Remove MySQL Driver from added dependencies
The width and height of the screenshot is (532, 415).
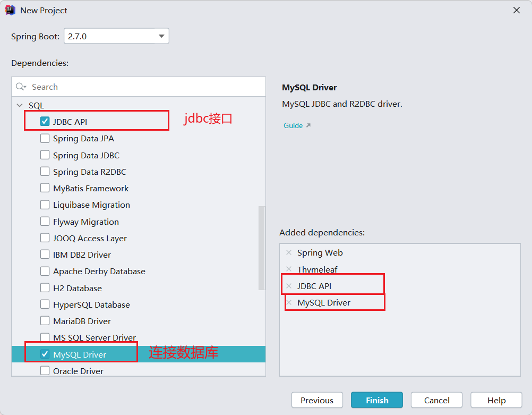pos(289,302)
